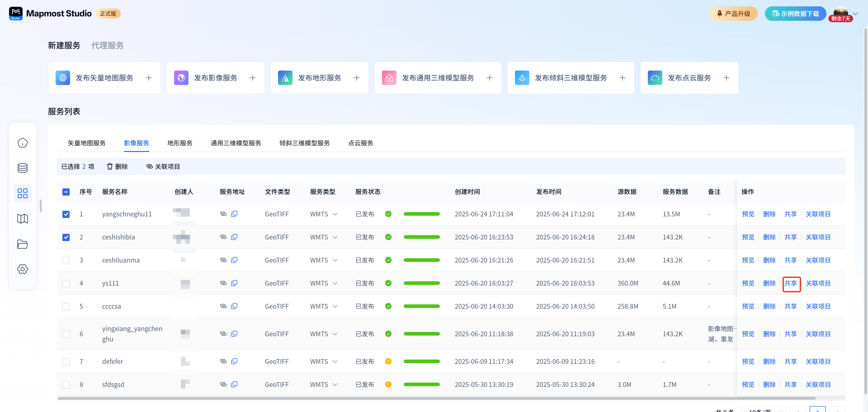
Task: Click plus icon on 发布影像服务 card
Action: pos(253,78)
